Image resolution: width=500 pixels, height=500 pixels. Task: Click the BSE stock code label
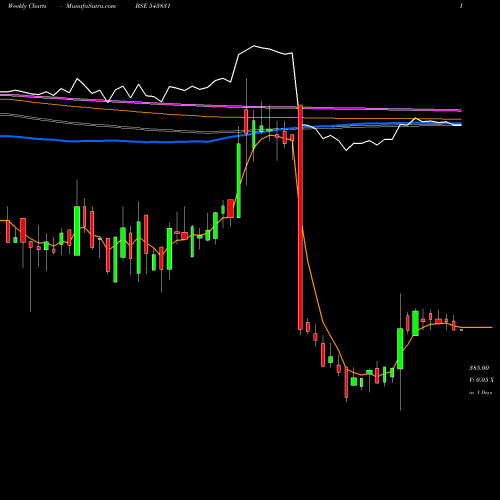[x=153, y=6]
